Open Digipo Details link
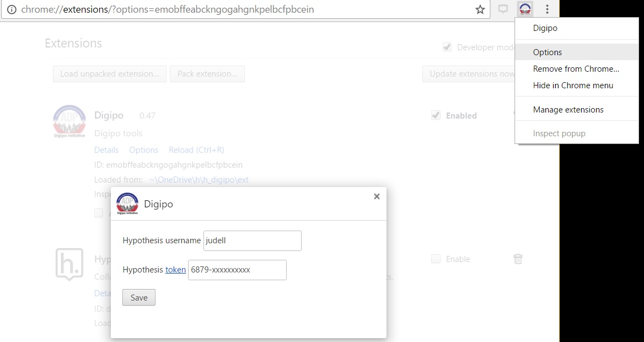This screenshot has width=644, height=342. pos(106,150)
